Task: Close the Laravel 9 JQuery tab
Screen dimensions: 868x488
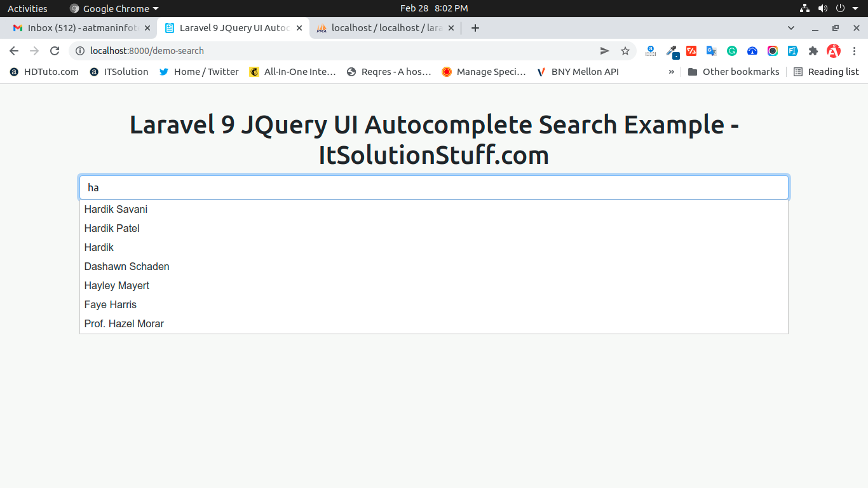Action: pyautogui.click(x=299, y=28)
